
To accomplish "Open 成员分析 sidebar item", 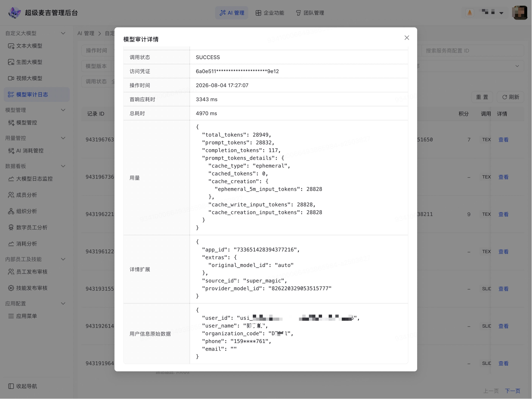I will (37, 195).
